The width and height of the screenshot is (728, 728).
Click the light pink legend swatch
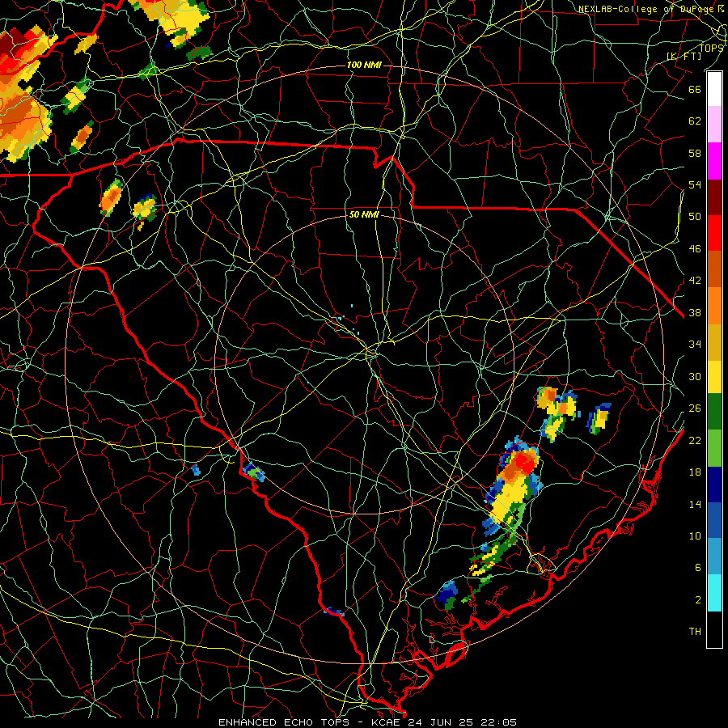714,125
